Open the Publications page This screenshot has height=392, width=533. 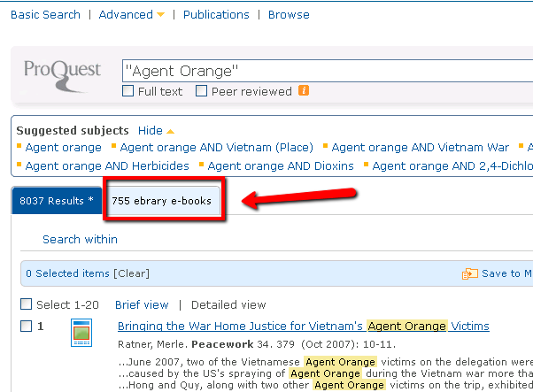tap(217, 15)
